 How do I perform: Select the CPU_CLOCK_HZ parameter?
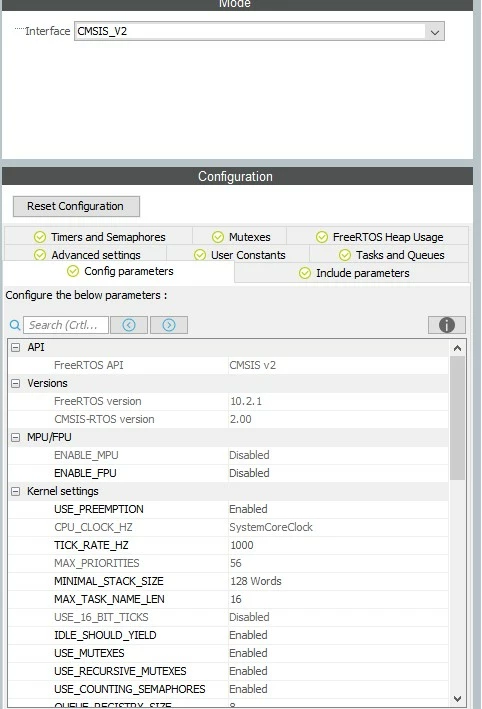coord(228,527)
